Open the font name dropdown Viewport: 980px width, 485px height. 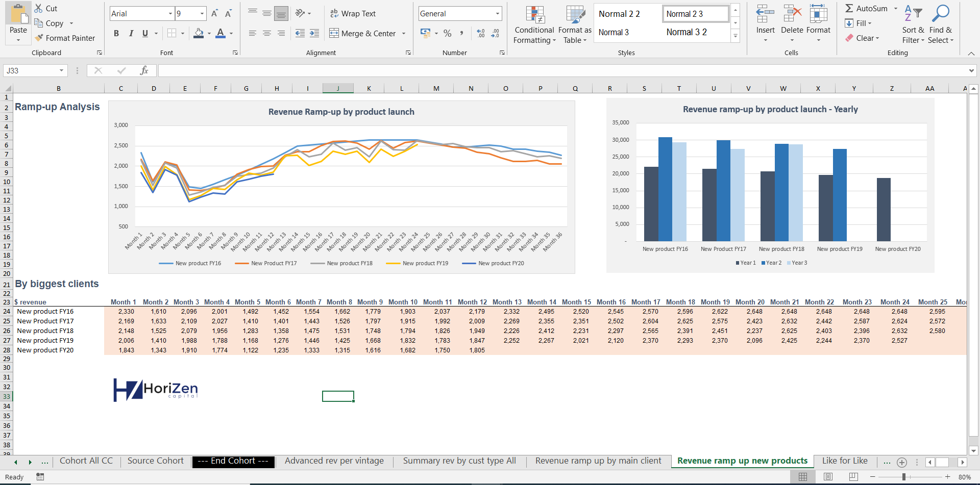(x=170, y=14)
